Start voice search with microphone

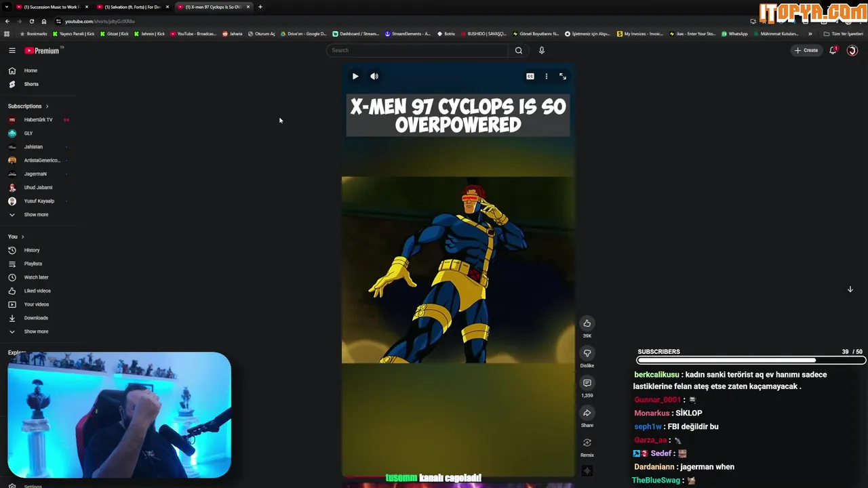(541, 50)
